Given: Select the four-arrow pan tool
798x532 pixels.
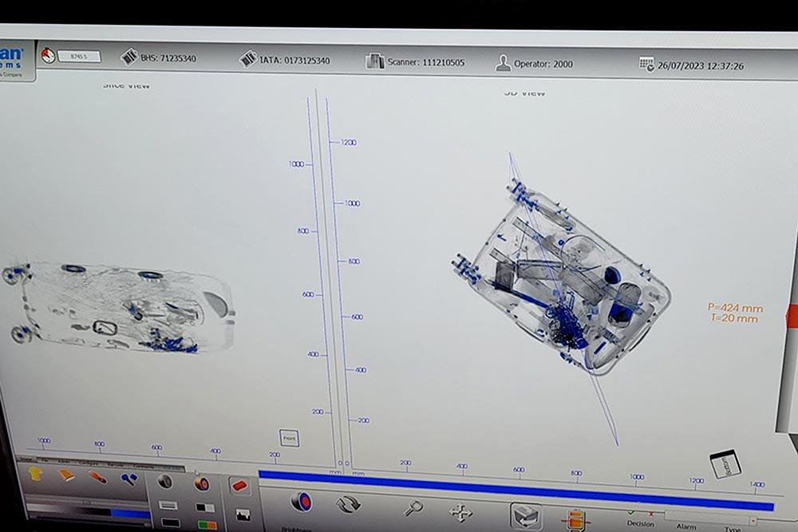Looking at the screenshot, I should [460, 512].
